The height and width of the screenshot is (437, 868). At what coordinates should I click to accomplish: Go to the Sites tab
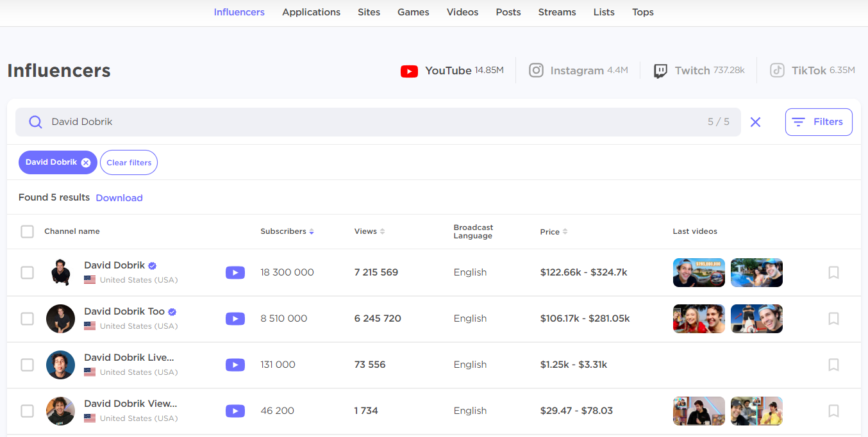(369, 12)
